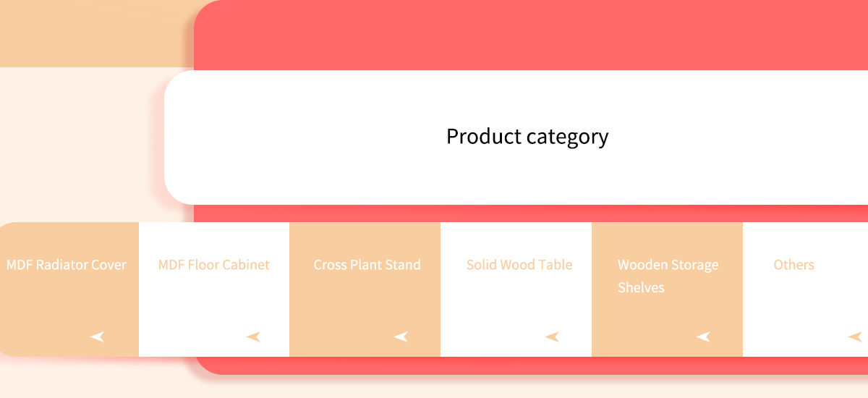Click the arrow below Wooden Storage Shelves
This screenshot has width=868, height=398.
pos(703,336)
